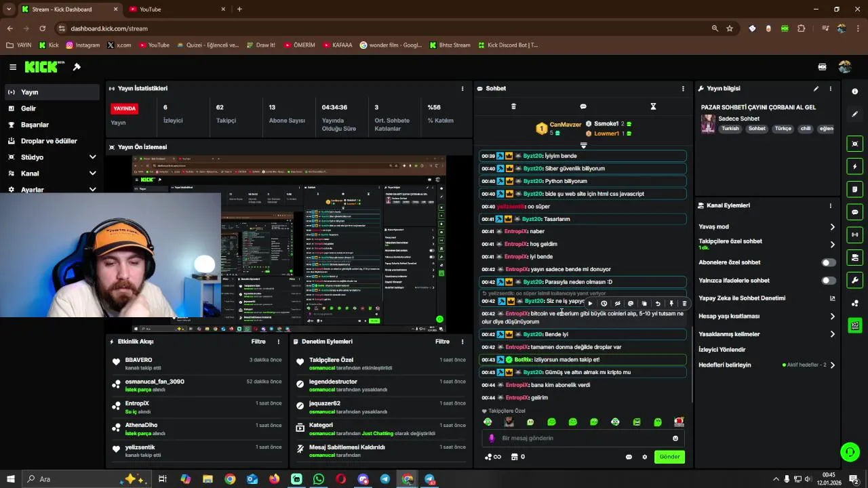Click the delete icon on the message hover toolbar
This screenshot has width=868, height=488.
coord(684,304)
